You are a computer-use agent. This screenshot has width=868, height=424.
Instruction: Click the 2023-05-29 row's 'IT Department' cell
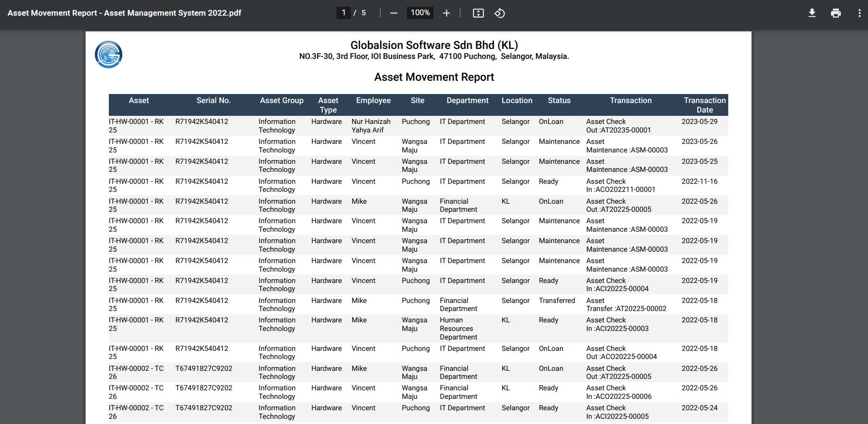tap(463, 122)
